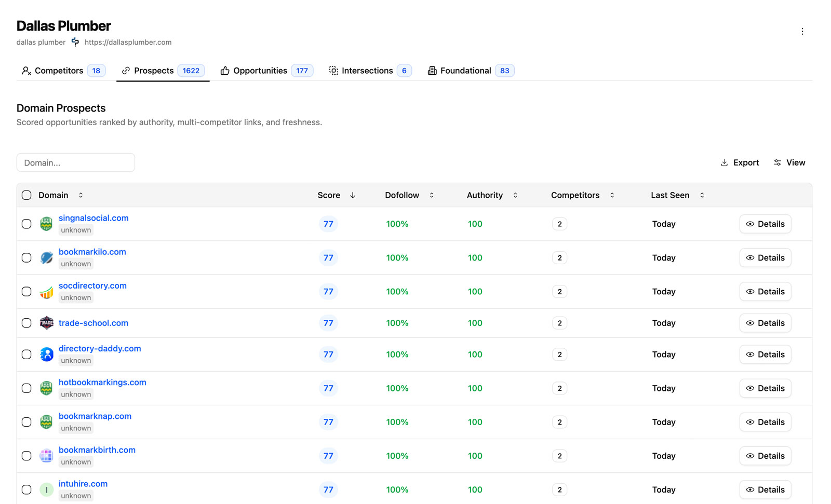Check the hotbookmarkings.com row checkbox
Screen dimensions: 831x504
[26, 388]
